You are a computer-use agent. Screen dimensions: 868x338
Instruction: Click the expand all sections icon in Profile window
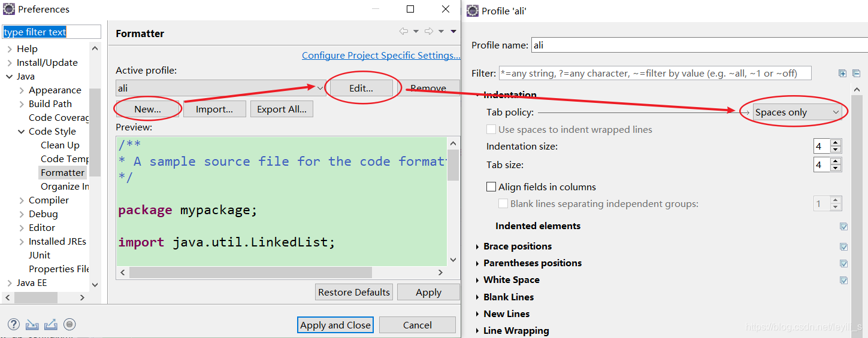point(843,73)
